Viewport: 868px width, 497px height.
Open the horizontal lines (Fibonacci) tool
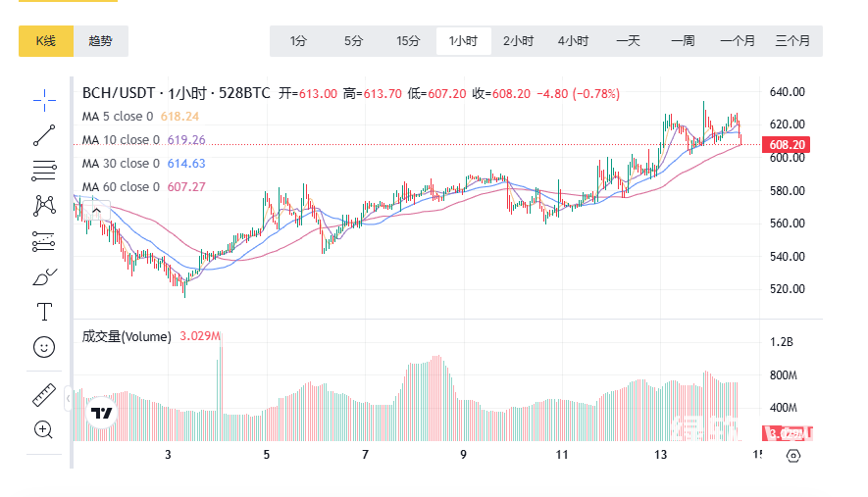44,171
